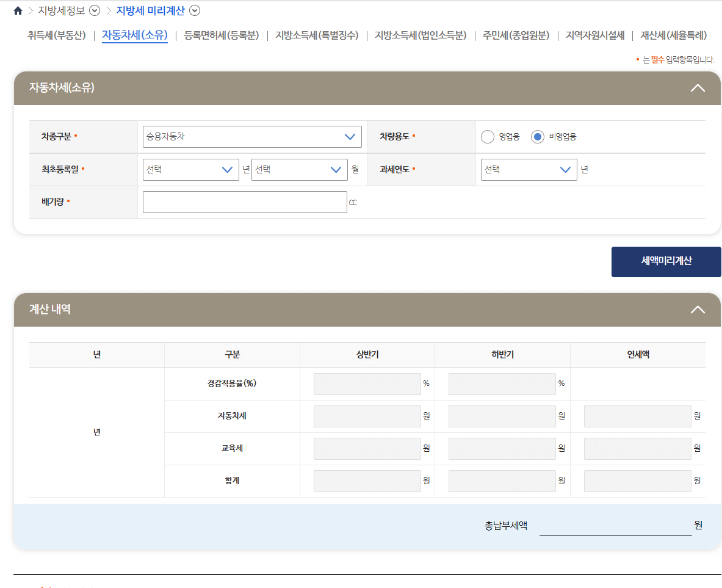Open the 지방세 미리계산 breadcrumb dropdown arrow
This screenshot has height=588, width=722.
(x=195, y=10)
